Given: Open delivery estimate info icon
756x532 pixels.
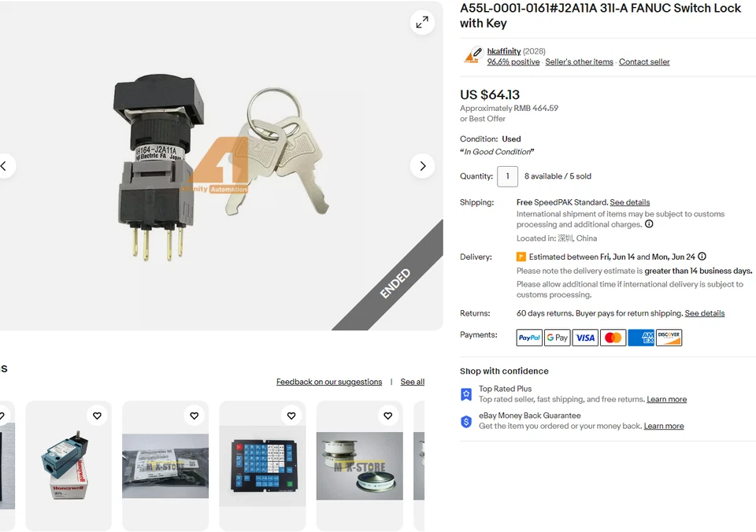Looking at the screenshot, I should point(702,257).
